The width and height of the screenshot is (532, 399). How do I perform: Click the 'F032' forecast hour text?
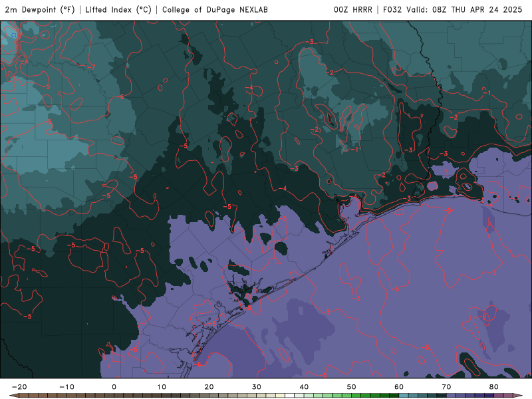click(392, 10)
